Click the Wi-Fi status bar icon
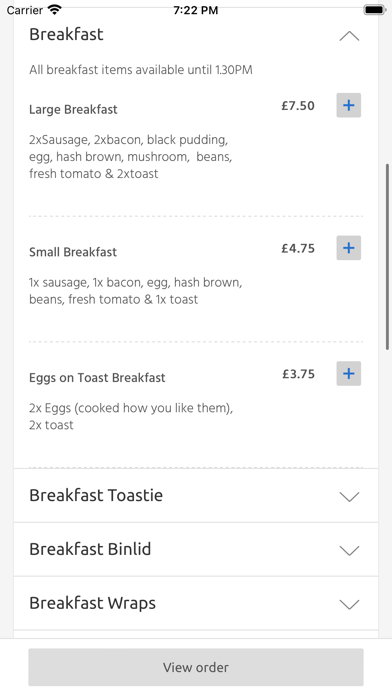This screenshot has height=696, width=392. [55, 10]
